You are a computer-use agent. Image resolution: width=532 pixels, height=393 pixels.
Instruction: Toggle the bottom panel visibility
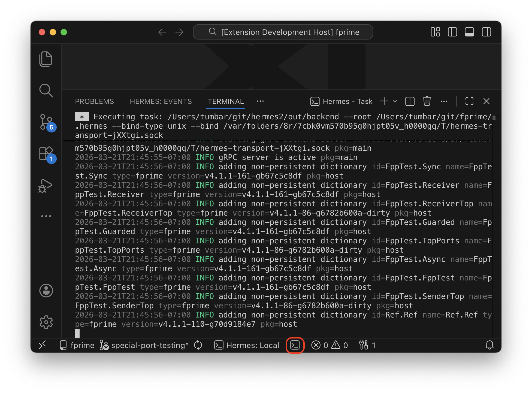[469, 32]
